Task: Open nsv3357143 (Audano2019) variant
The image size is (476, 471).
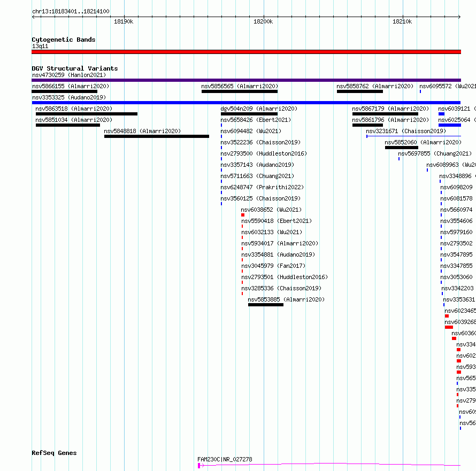Action: (257, 165)
